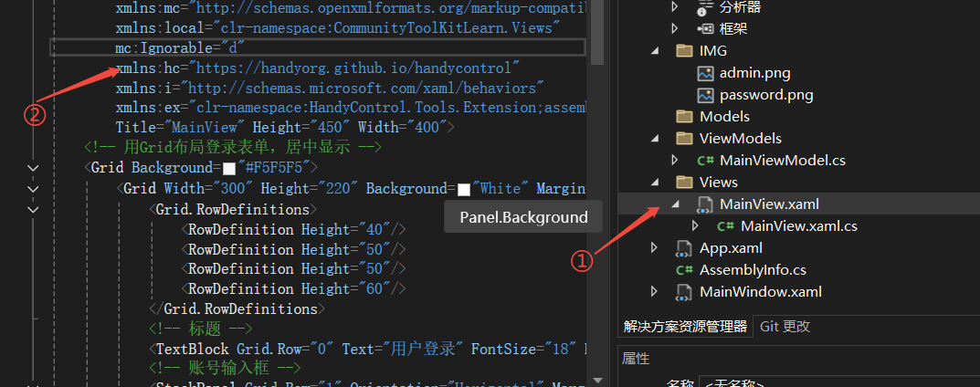Switch to 解决方案资源管理器 tab

click(685, 326)
